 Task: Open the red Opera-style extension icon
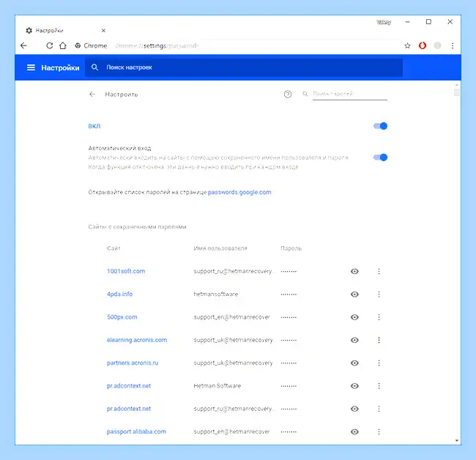pos(423,45)
